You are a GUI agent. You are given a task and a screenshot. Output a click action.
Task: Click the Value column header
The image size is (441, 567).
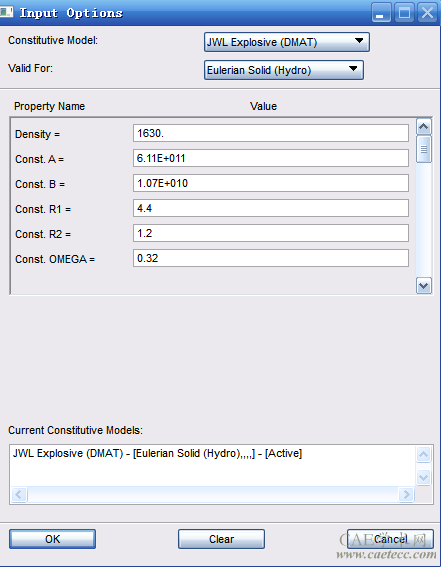(x=263, y=106)
